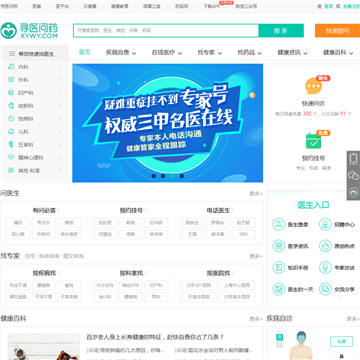Click the 医生的一天 photo icon
This screenshot has height=360, width=360.
pyautogui.click(x=279, y=289)
